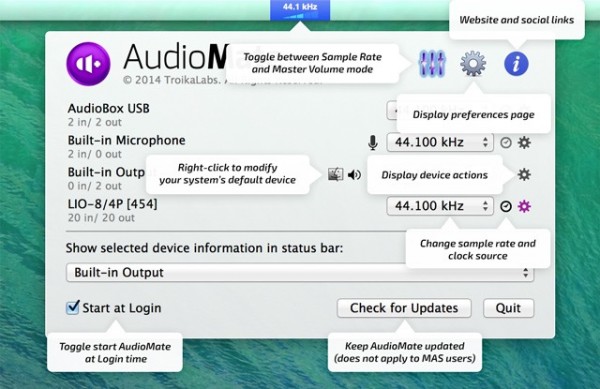Image resolution: width=600 pixels, height=389 pixels.
Task: Click 'Show selected device information in status bar' label
Action: tap(204, 248)
